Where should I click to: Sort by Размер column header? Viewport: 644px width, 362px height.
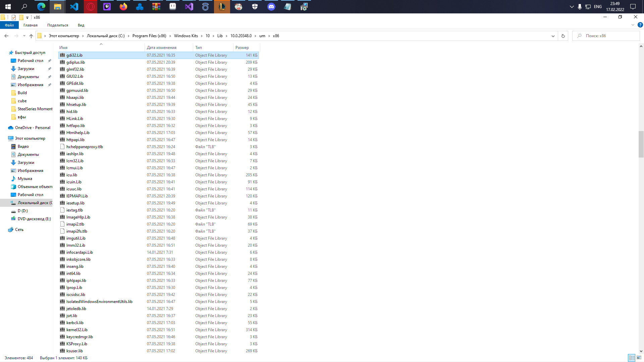coord(246,48)
